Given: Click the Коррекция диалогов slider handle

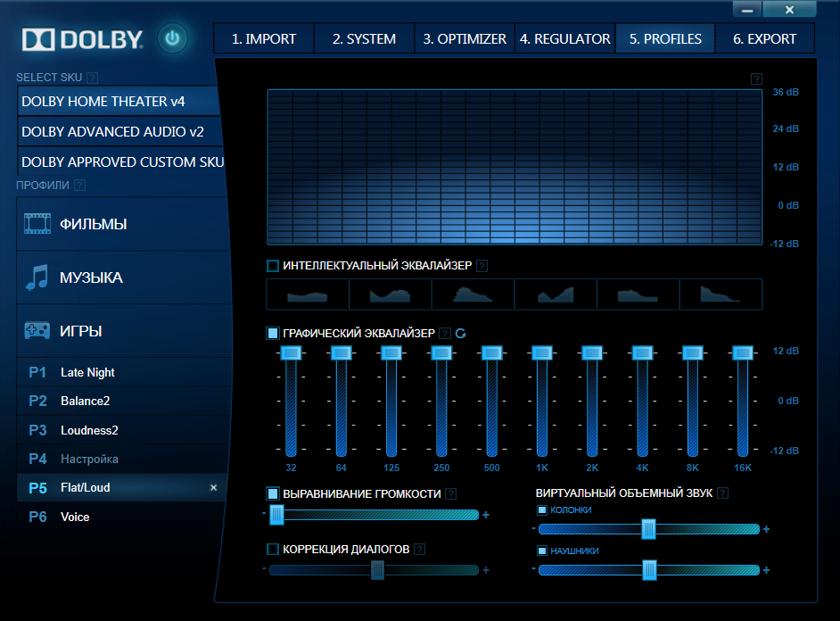Looking at the screenshot, I should tap(378, 570).
